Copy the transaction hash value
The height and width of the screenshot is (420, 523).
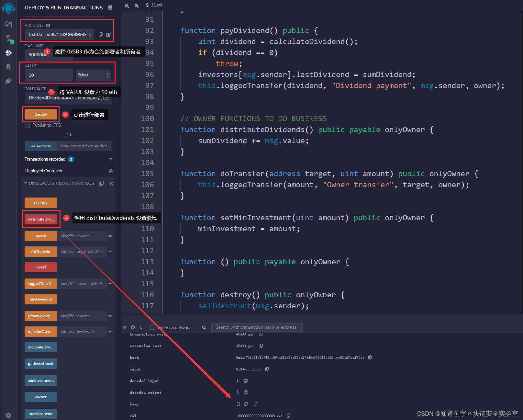click(370, 358)
